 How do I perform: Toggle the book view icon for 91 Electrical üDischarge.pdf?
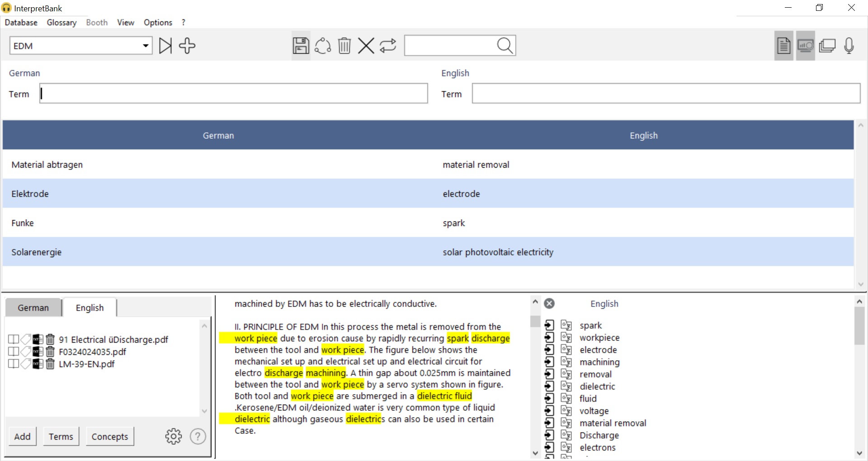point(14,339)
